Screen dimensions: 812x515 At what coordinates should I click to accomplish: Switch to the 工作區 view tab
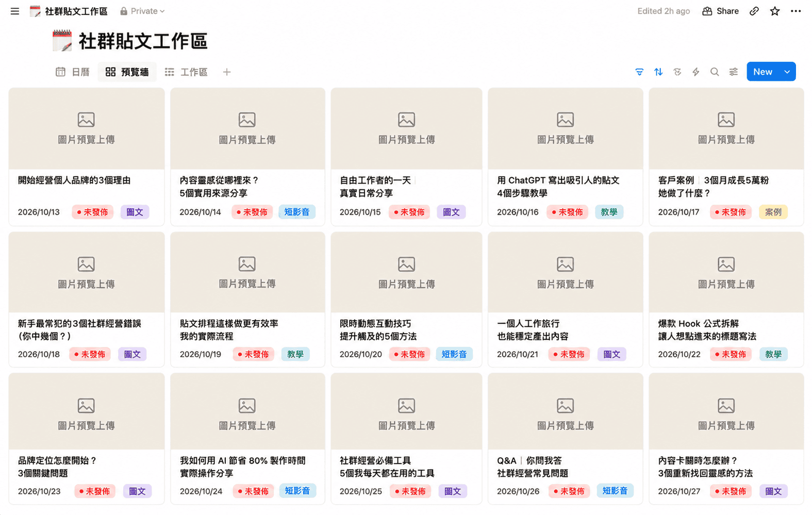(x=186, y=72)
